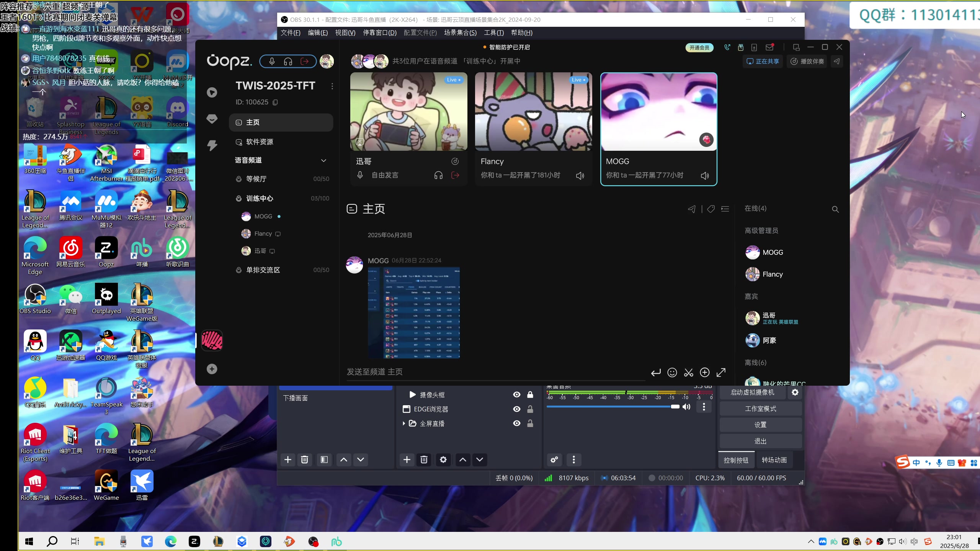Open 迅哥's Live stream thumbnail

(x=408, y=111)
